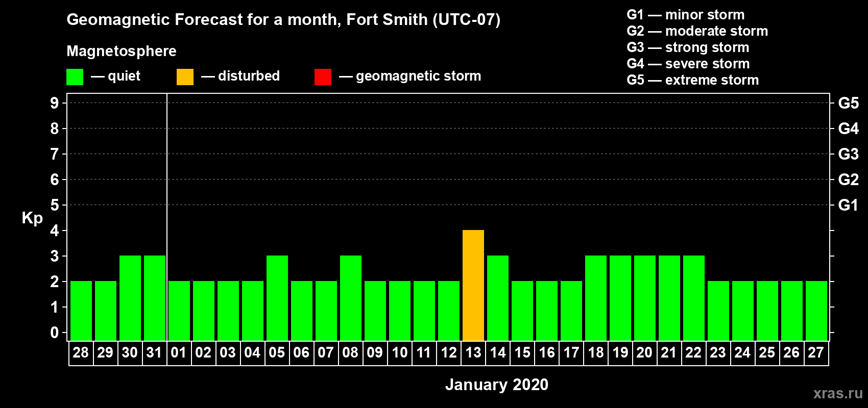Click date label 16 on the axis

click(546, 352)
